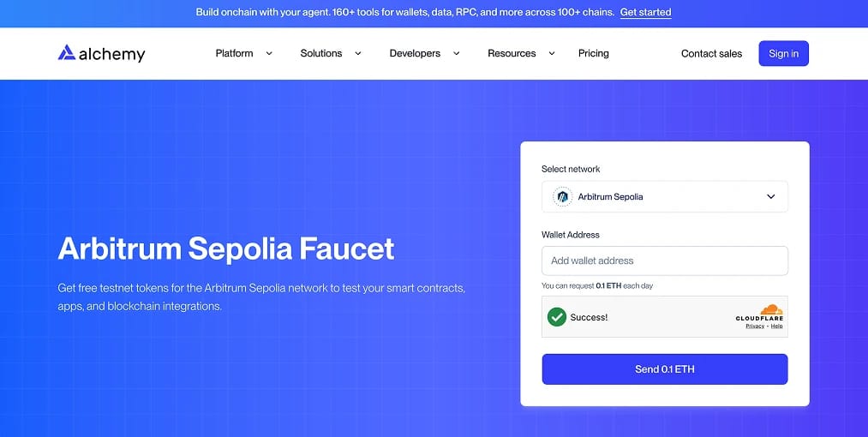The height and width of the screenshot is (437, 868).
Task: Click the alchemy wordmark text
Action: tap(112, 54)
